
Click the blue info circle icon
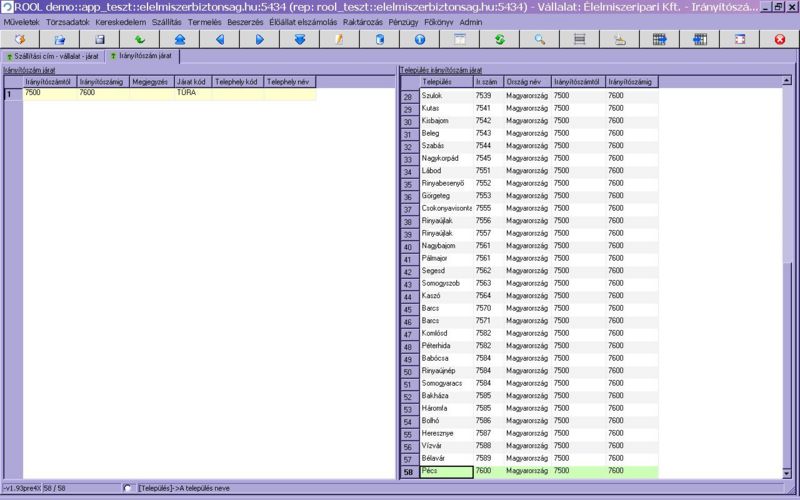click(x=420, y=40)
